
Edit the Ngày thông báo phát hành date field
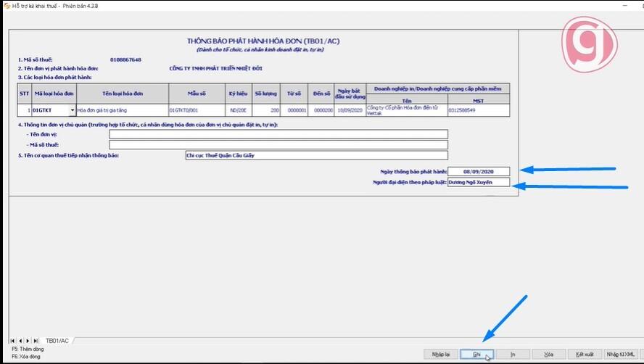coord(479,171)
